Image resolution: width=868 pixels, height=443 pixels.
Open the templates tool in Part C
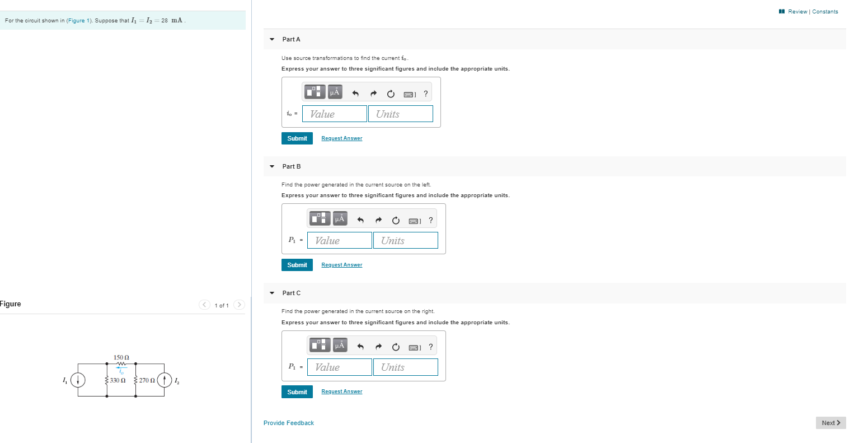(320, 345)
